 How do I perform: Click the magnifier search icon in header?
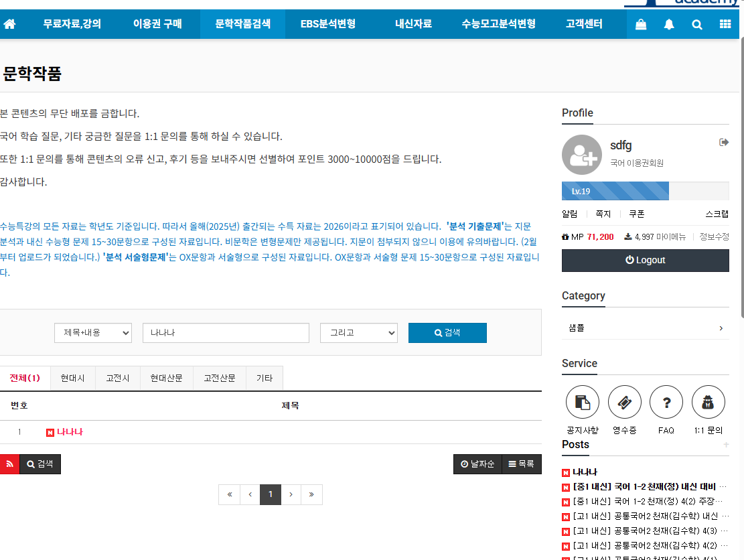pos(697,24)
